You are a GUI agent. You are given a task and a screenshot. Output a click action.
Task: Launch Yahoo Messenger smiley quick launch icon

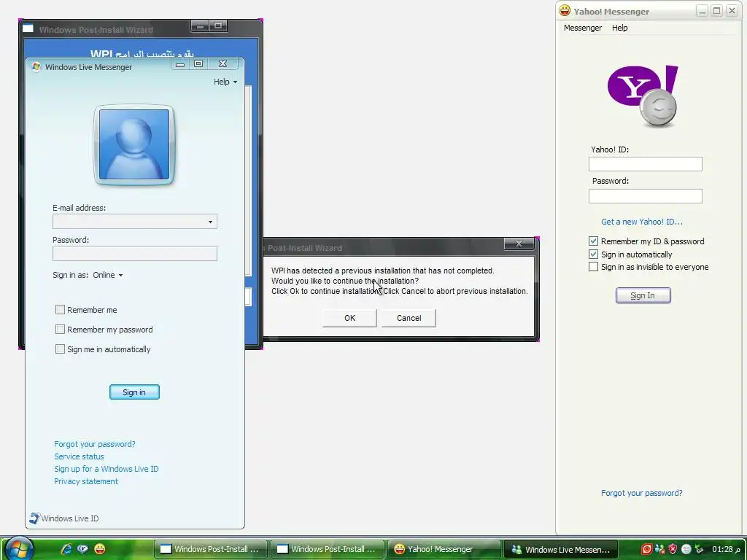coord(99,549)
